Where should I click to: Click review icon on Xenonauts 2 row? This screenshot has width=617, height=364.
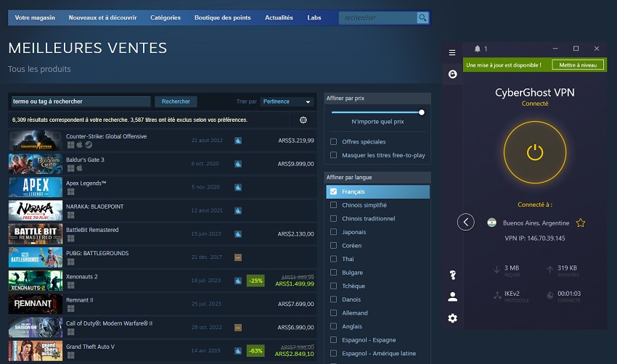(x=238, y=281)
